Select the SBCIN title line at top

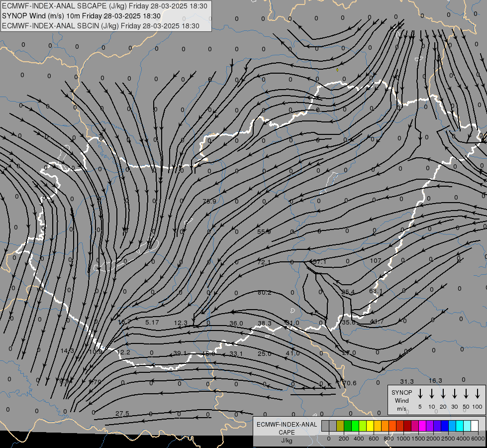(x=100, y=26)
